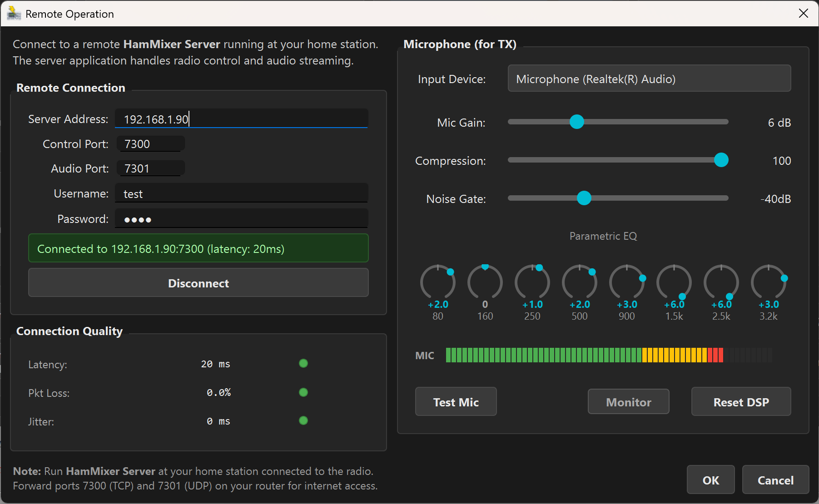Adjust the 900 Hz EQ knob
Screen dimensions: 819x504
627,282
